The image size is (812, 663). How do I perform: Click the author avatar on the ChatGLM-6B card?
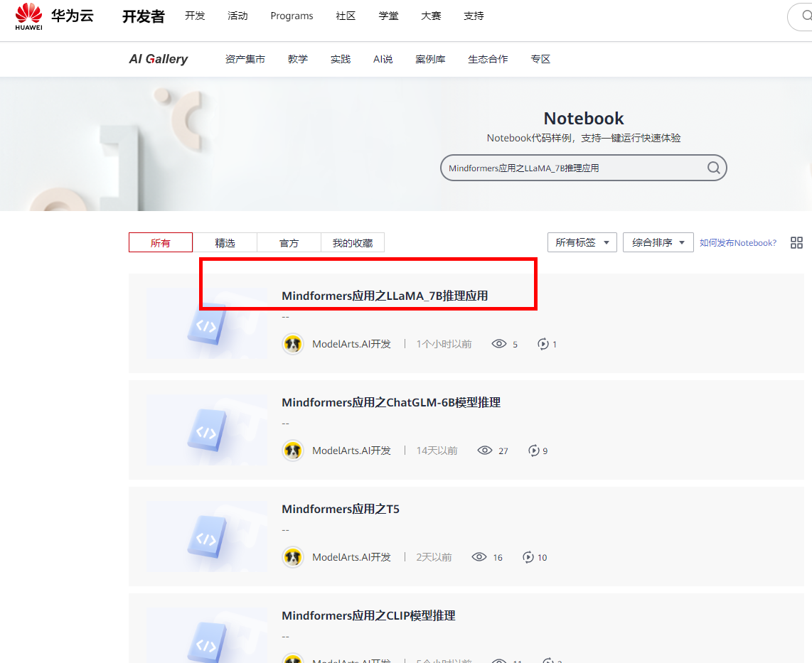(x=292, y=451)
